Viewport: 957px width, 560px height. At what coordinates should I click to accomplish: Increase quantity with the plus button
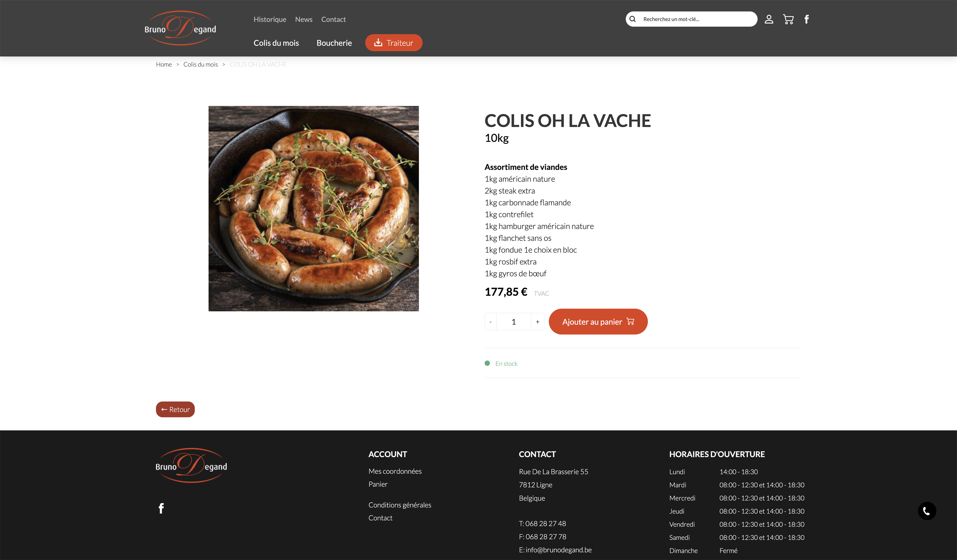point(537,322)
